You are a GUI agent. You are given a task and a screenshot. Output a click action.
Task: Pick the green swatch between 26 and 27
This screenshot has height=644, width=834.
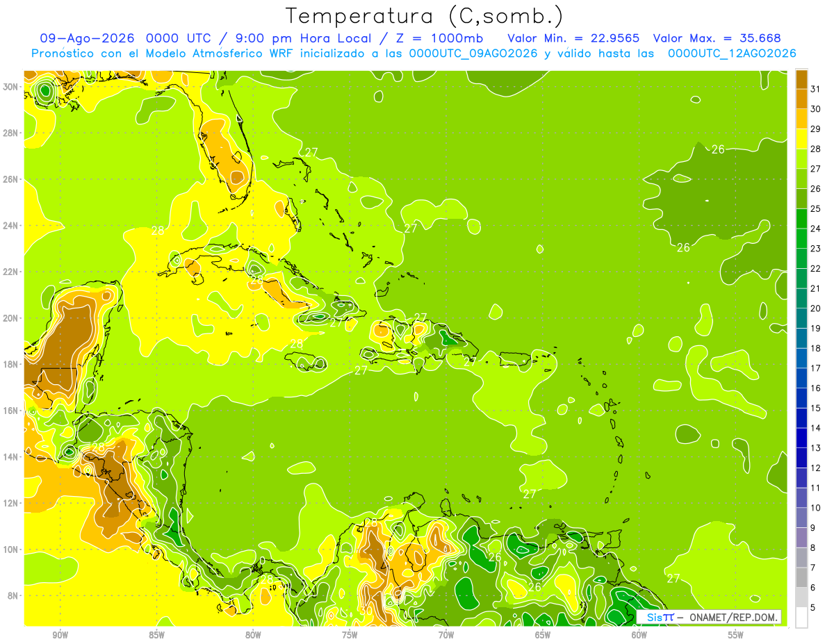click(x=801, y=179)
